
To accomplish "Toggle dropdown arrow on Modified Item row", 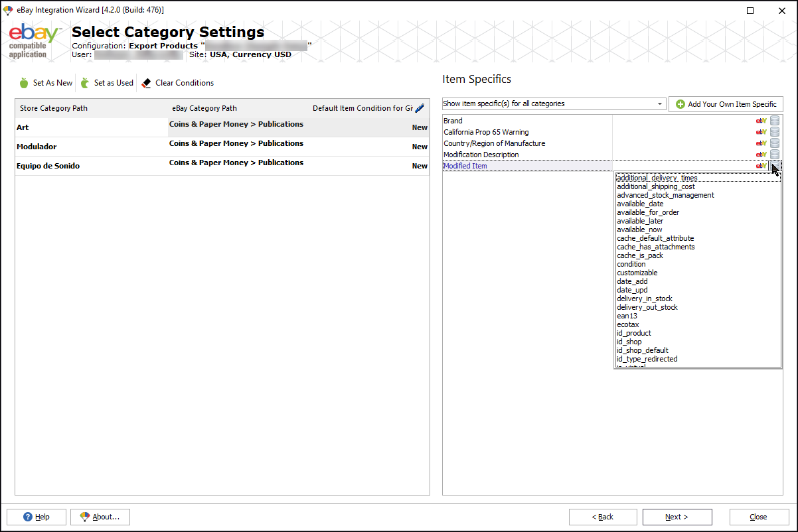I will pyautogui.click(x=775, y=166).
